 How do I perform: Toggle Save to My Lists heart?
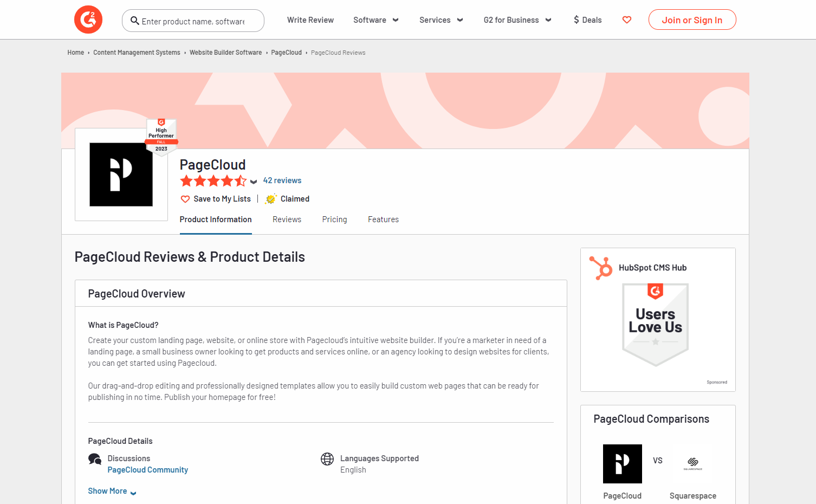coord(185,199)
